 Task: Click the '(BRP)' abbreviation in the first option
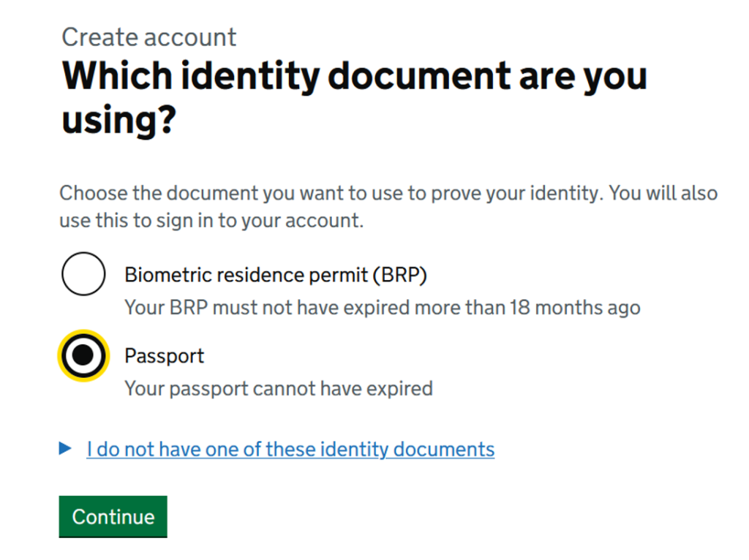399,275
